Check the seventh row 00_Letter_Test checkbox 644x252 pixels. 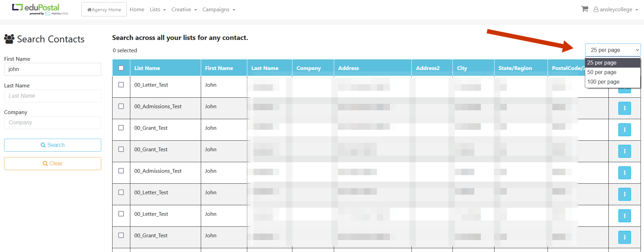pos(121,214)
